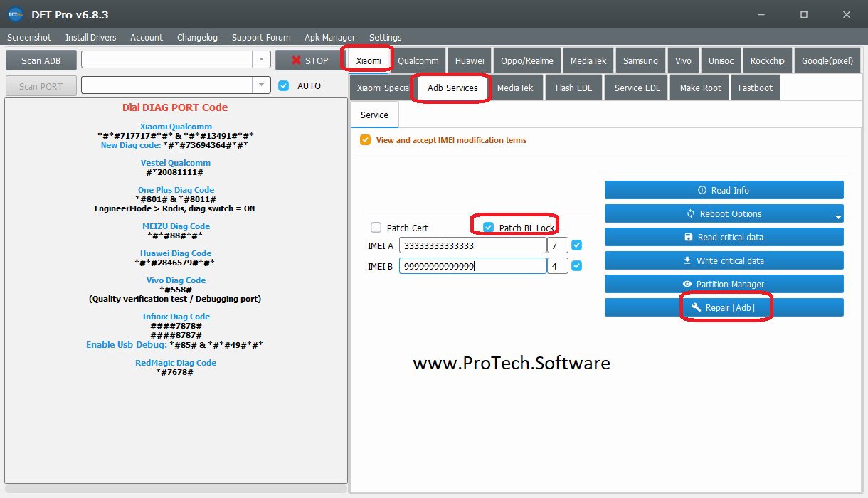Open the Screenshot menu
868x498 pixels.
[x=29, y=37]
